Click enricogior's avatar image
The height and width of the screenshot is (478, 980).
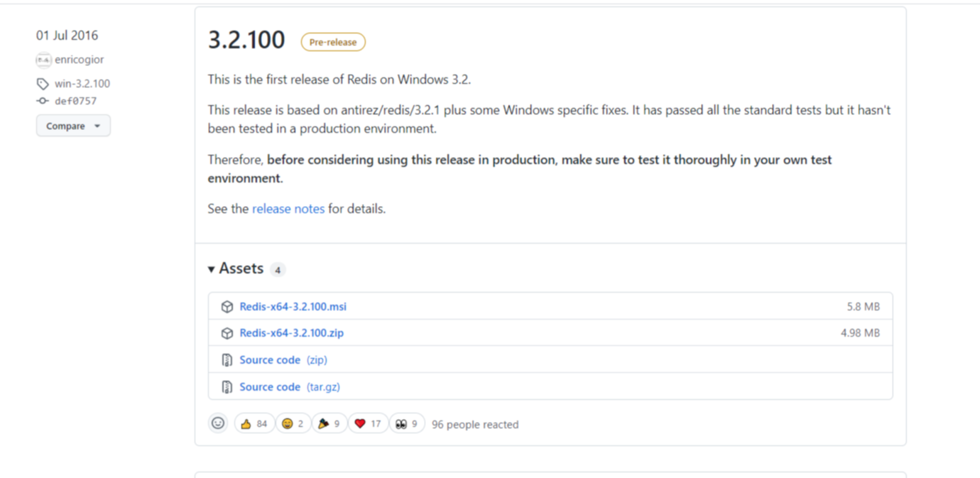tap(43, 60)
